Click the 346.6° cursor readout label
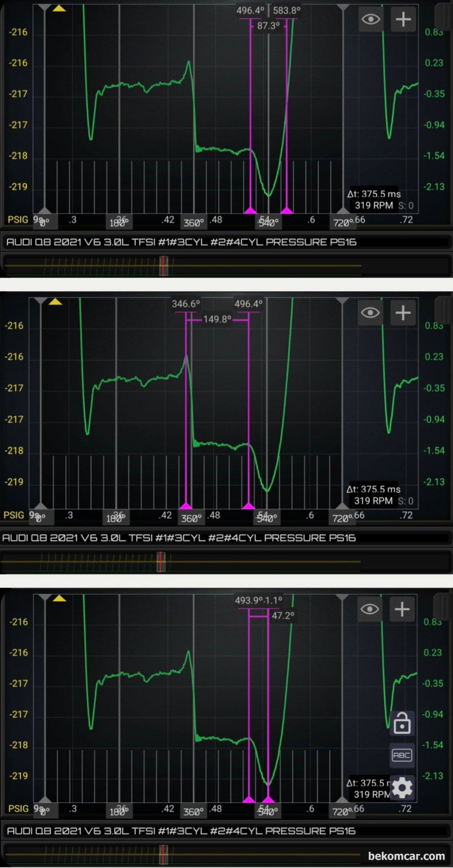Viewport: 453px width, 868px height. coord(186,304)
